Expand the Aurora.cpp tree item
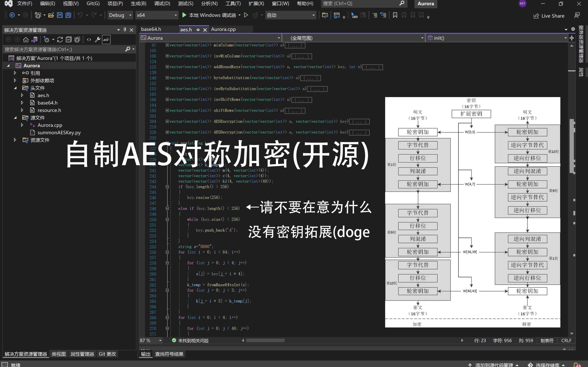Screen dimensions: 588x367 coord(22,125)
